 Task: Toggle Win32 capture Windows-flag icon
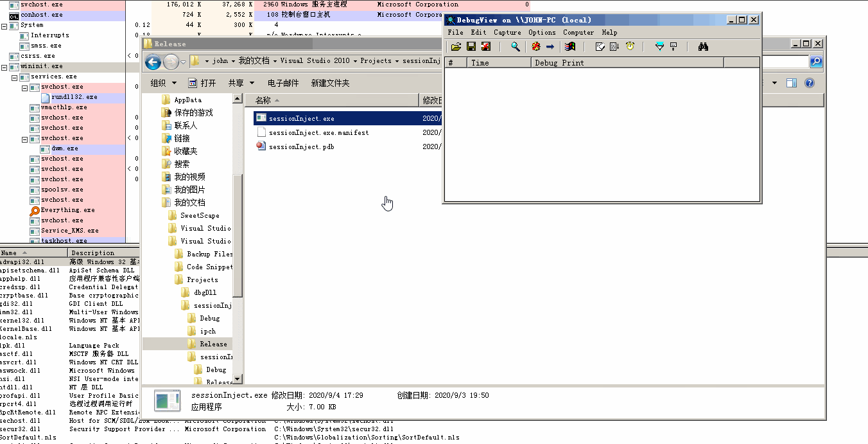[570, 47]
